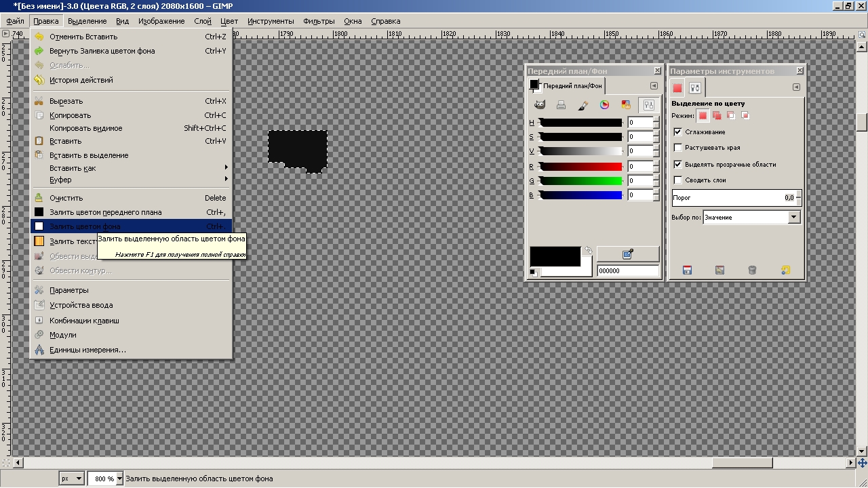The image size is (868, 488).
Task: Open the Выделение menu
Action: 87,21
